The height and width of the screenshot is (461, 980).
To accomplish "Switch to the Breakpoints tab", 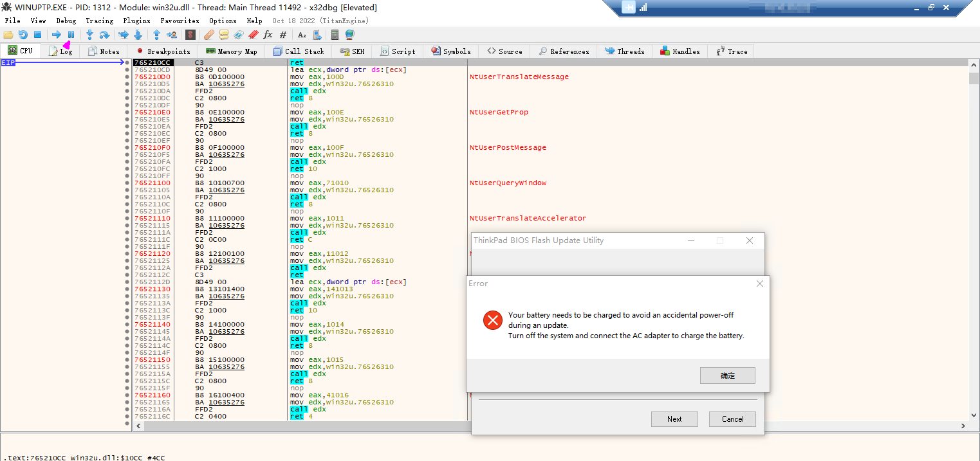I will 163,51.
